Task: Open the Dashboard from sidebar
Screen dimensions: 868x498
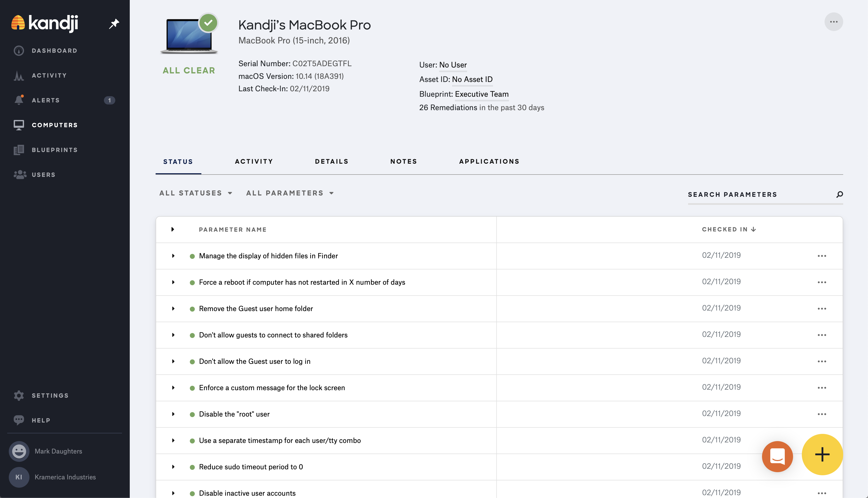Action: [x=54, y=51]
